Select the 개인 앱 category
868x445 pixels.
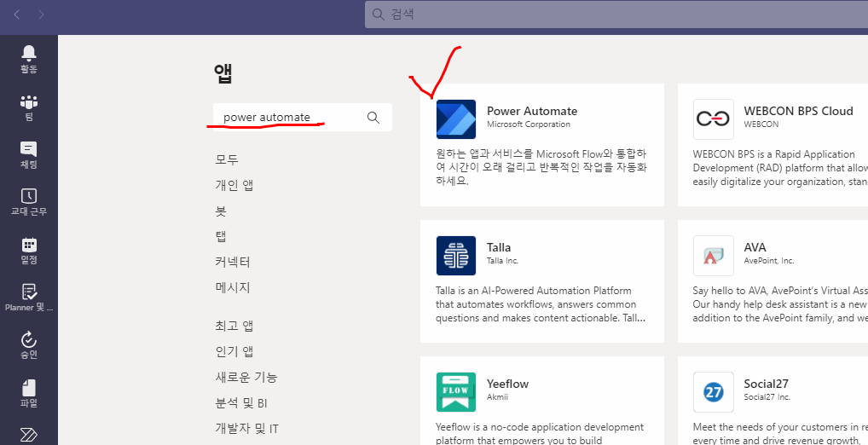pyautogui.click(x=234, y=185)
